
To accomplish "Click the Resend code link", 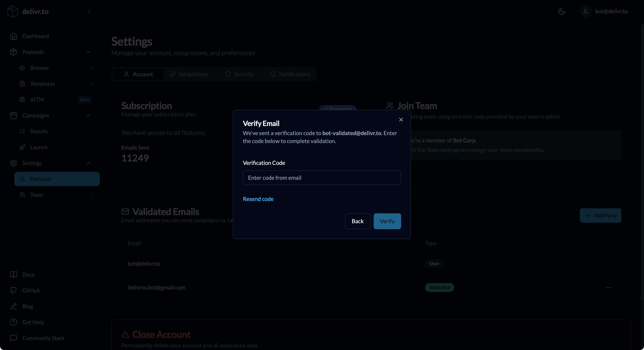I will 258,199.
